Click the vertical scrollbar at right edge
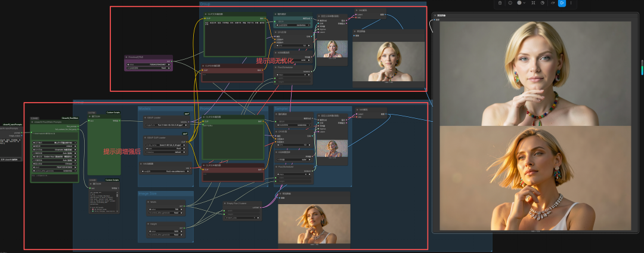The image size is (644, 253). [642, 68]
